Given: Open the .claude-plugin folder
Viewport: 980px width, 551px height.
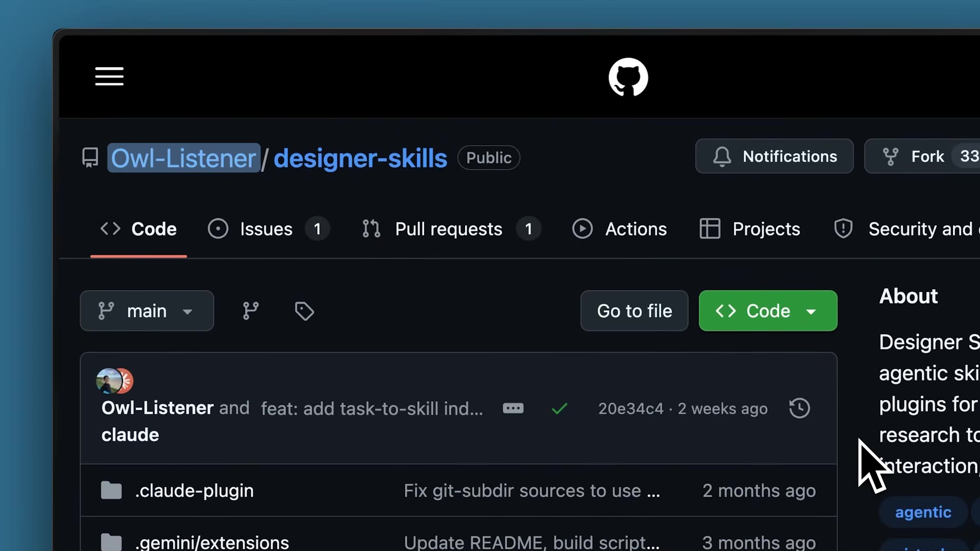Looking at the screenshot, I should point(194,490).
